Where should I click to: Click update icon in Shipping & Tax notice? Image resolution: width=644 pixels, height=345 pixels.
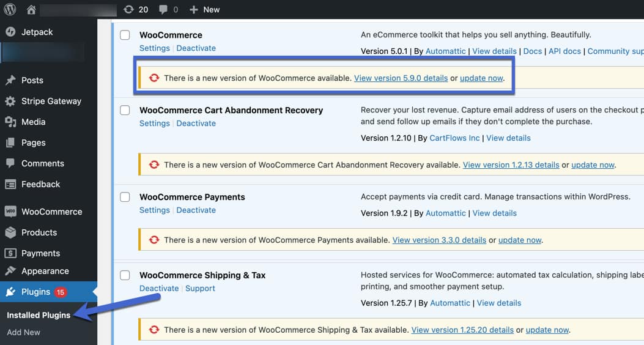[154, 329]
